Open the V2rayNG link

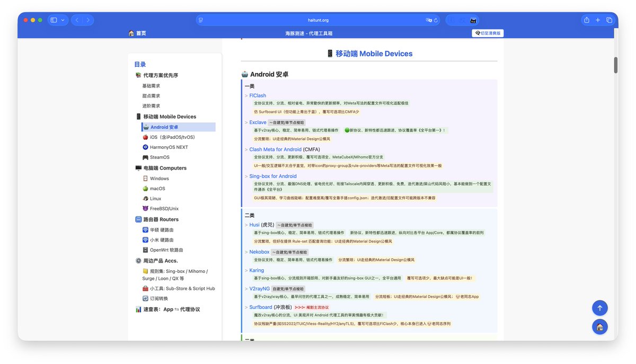click(259, 289)
